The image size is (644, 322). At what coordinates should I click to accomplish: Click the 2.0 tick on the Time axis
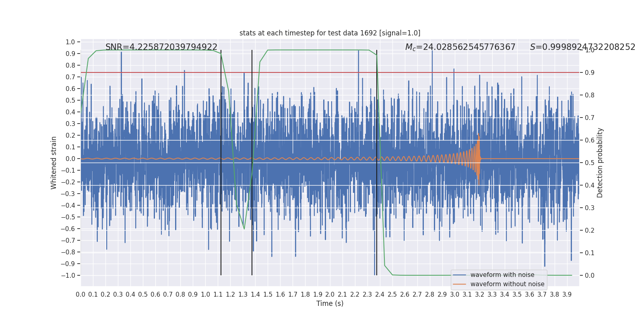[x=330, y=295]
